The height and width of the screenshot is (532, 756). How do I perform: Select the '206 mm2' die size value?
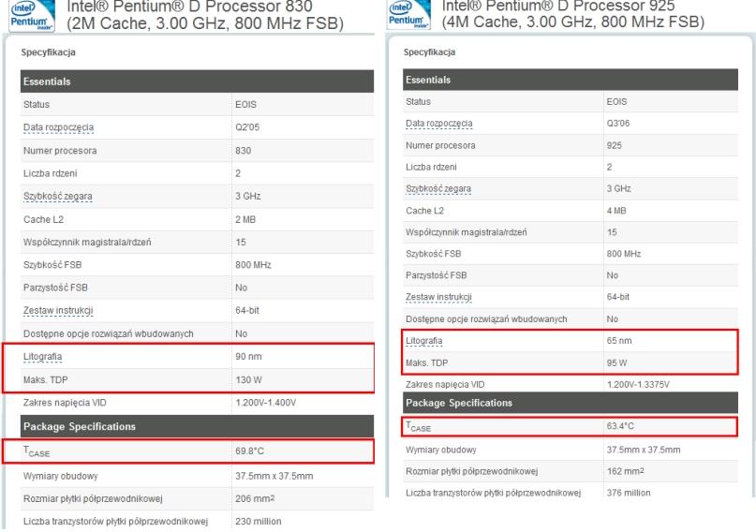(255, 498)
